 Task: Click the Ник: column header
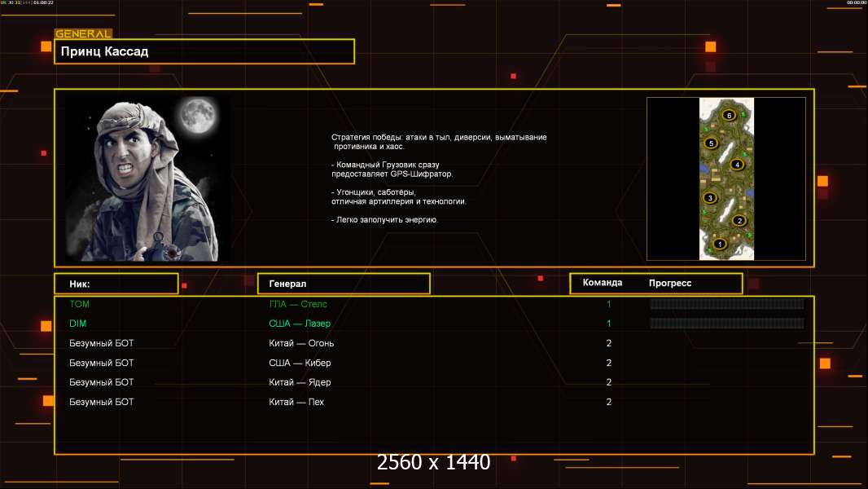(x=116, y=284)
